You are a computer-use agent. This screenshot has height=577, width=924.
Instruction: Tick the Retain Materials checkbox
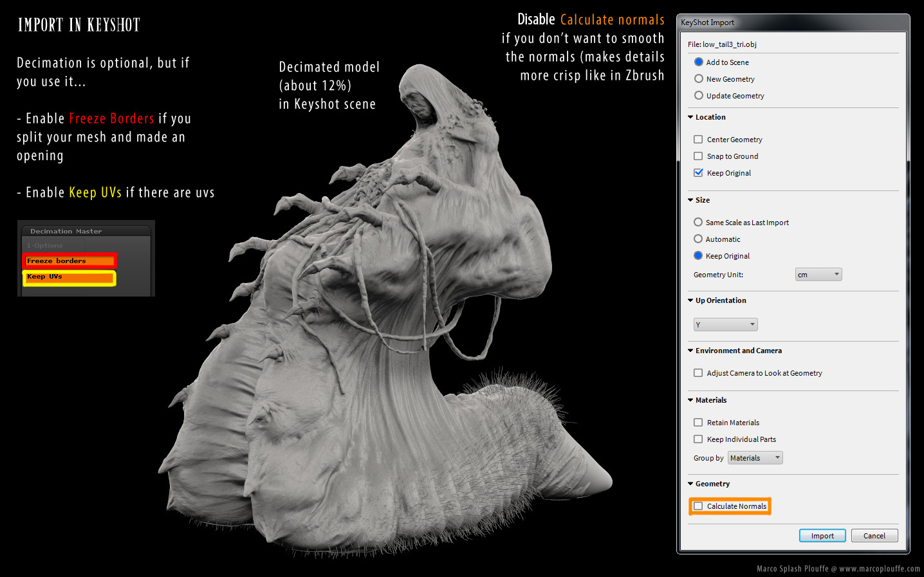click(x=698, y=423)
